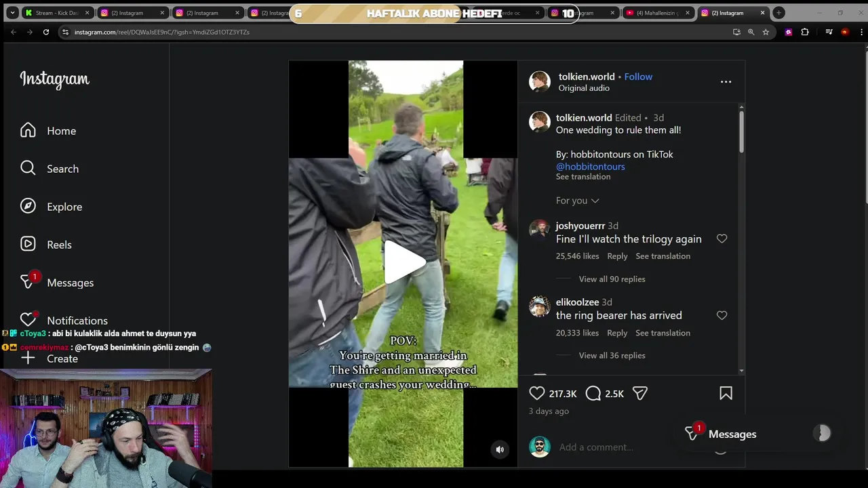The height and width of the screenshot is (488, 868).
Task: View who liked: 20,333 likes
Action: (577, 333)
